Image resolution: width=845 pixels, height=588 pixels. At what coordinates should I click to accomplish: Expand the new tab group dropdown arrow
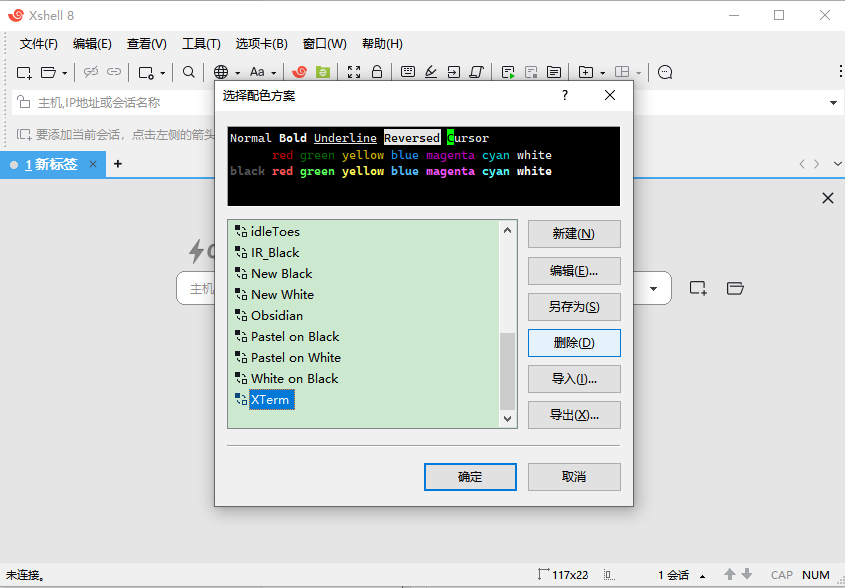(x=602, y=73)
